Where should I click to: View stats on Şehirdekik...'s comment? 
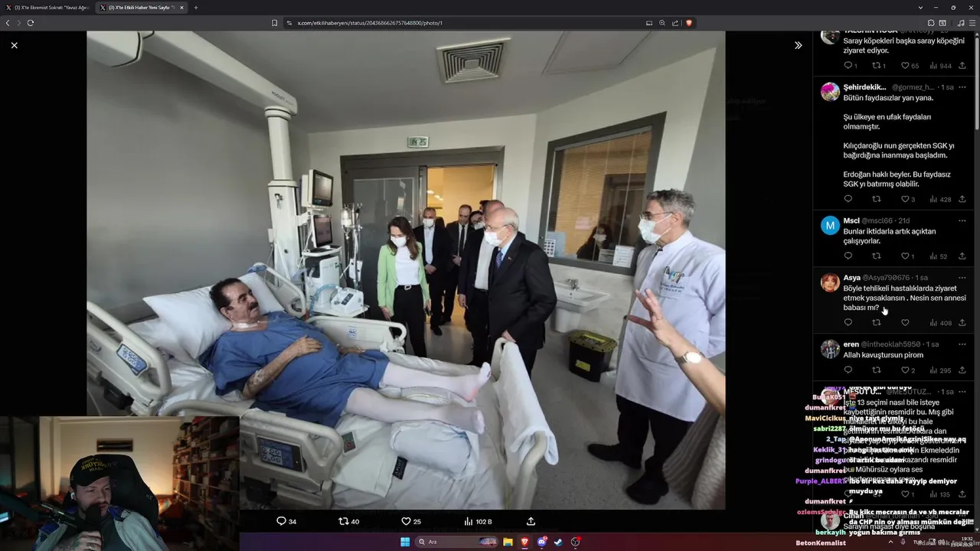pos(940,199)
